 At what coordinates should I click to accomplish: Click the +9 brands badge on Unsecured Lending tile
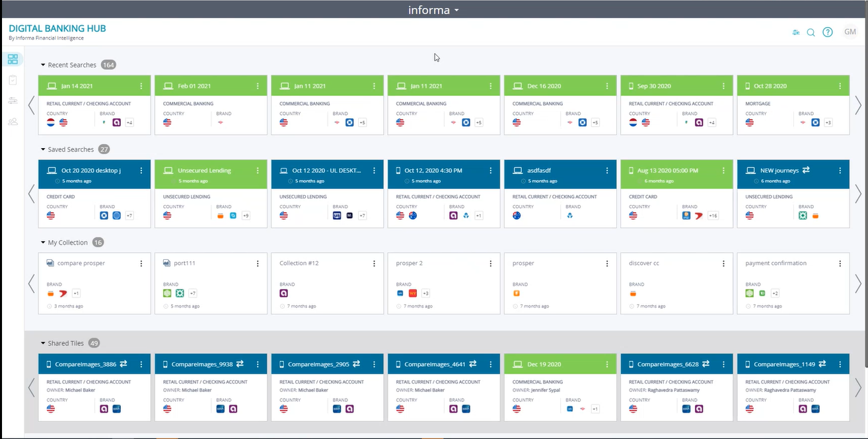(246, 216)
